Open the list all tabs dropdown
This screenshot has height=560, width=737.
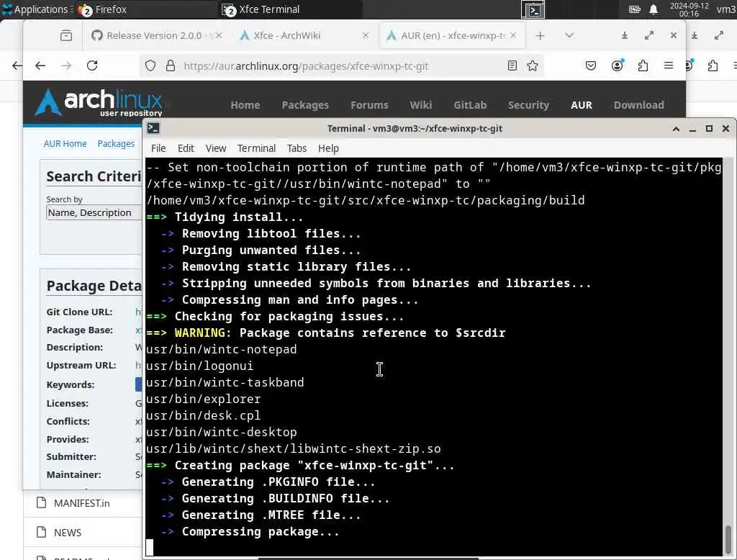point(569,36)
